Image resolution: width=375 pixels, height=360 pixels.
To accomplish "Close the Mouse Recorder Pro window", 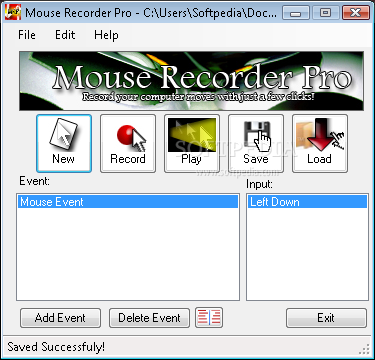I will click(355, 13).
